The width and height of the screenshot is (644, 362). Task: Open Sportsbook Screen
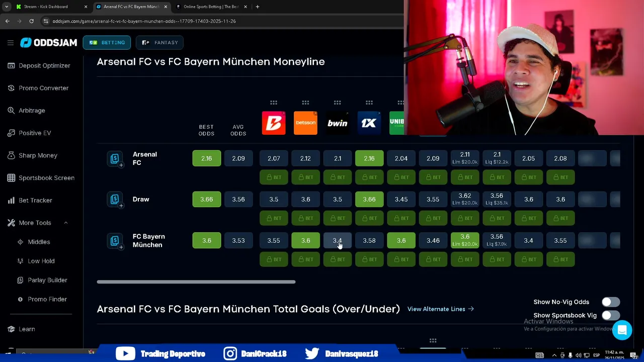41,177
